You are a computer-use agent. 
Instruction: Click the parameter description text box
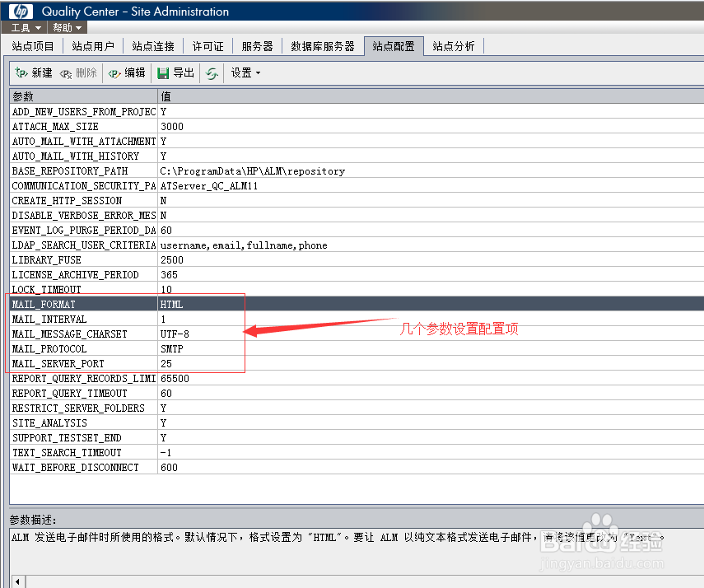tap(357, 551)
